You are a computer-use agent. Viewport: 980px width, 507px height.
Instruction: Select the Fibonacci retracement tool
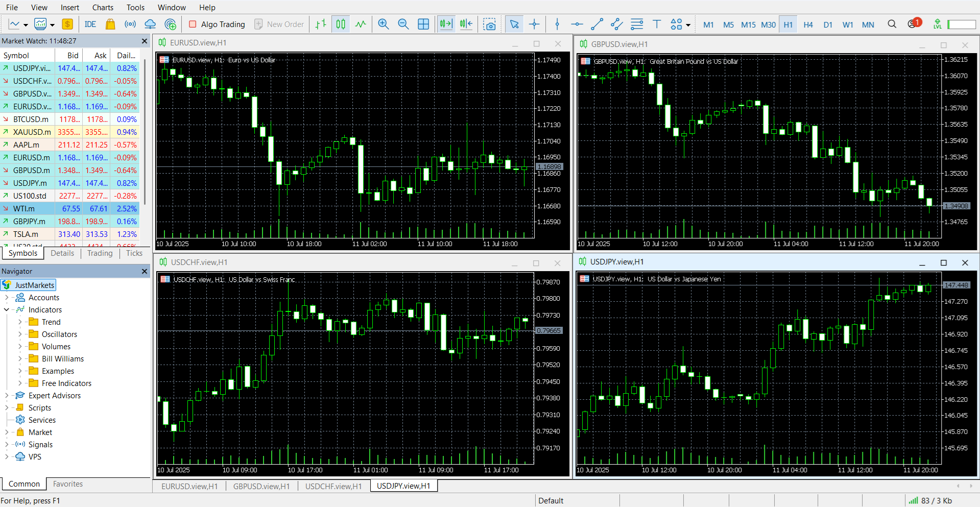coord(637,24)
